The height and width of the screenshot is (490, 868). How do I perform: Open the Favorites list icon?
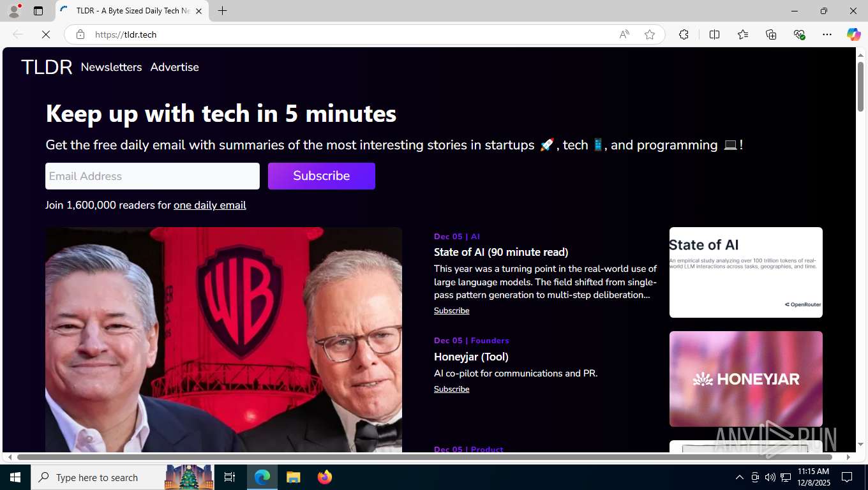(x=743, y=34)
